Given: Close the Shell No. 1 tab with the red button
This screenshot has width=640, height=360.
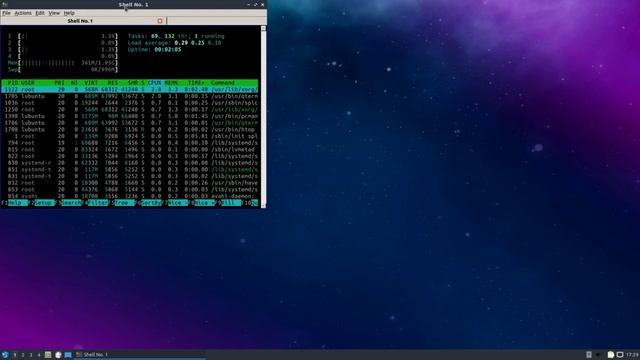Looking at the screenshot, I should tap(160, 21).
